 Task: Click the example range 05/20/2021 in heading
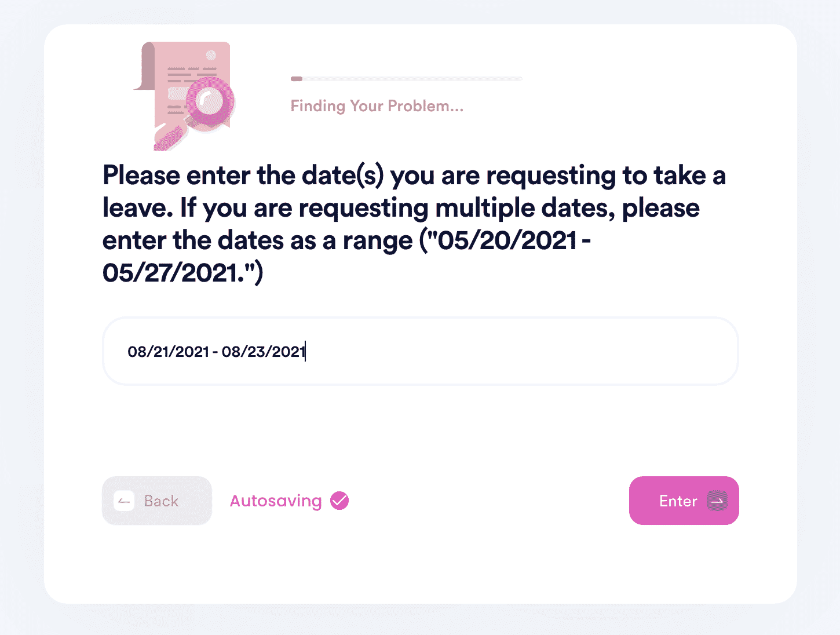coord(507,240)
